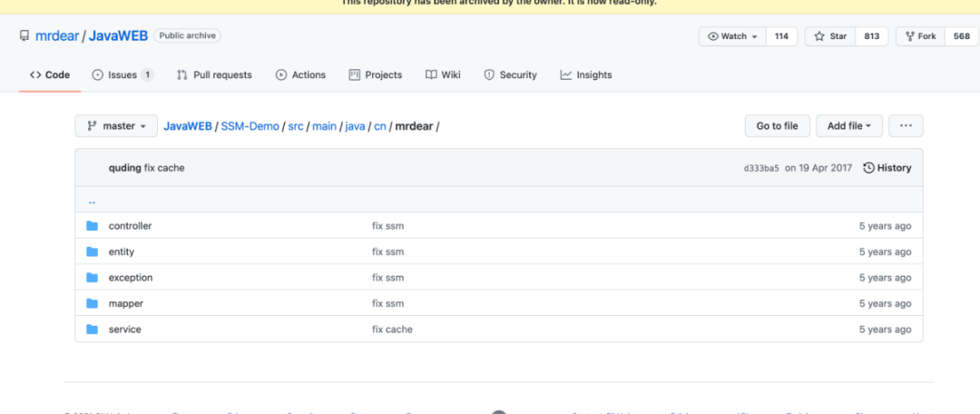Open the exception folder
The height and width of the screenshot is (414, 980).
click(131, 277)
